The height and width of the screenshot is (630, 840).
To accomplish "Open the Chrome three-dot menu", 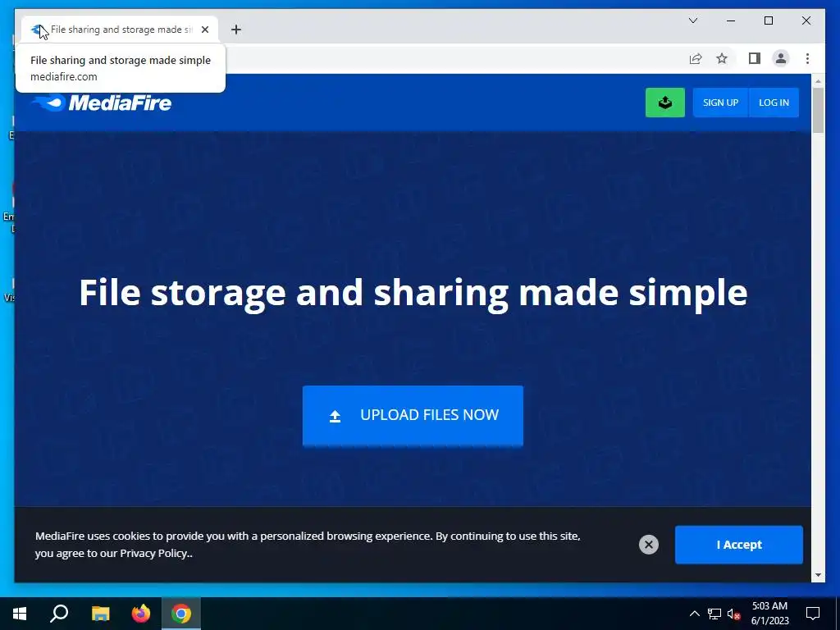I will [807, 58].
